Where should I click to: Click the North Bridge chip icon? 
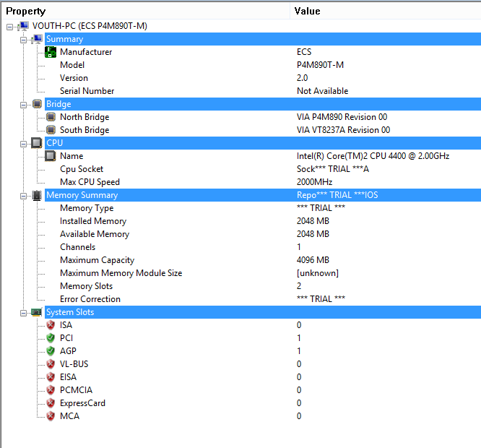[x=51, y=117]
